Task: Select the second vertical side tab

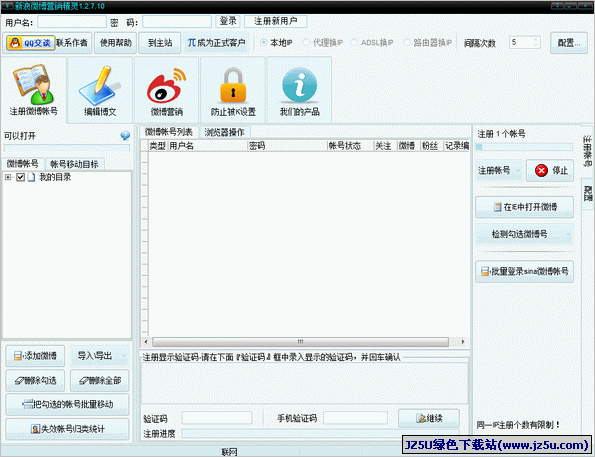Action: [x=587, y=193]
